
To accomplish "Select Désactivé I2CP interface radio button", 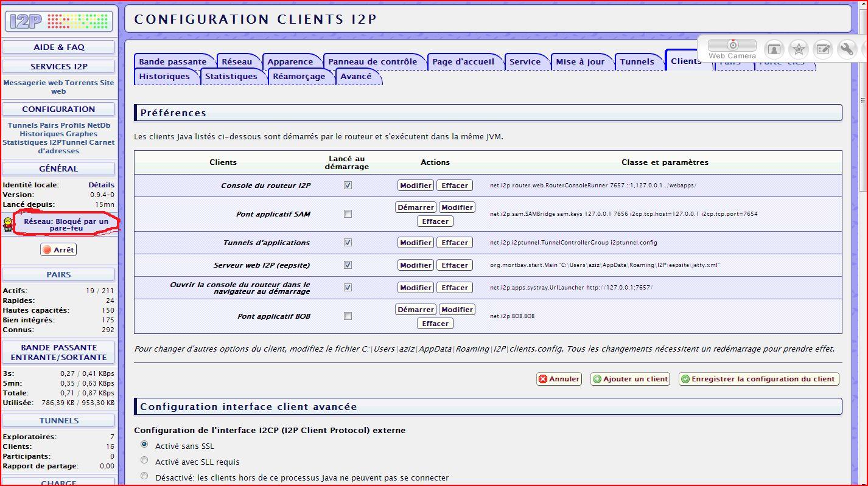I will click(144, 476).
